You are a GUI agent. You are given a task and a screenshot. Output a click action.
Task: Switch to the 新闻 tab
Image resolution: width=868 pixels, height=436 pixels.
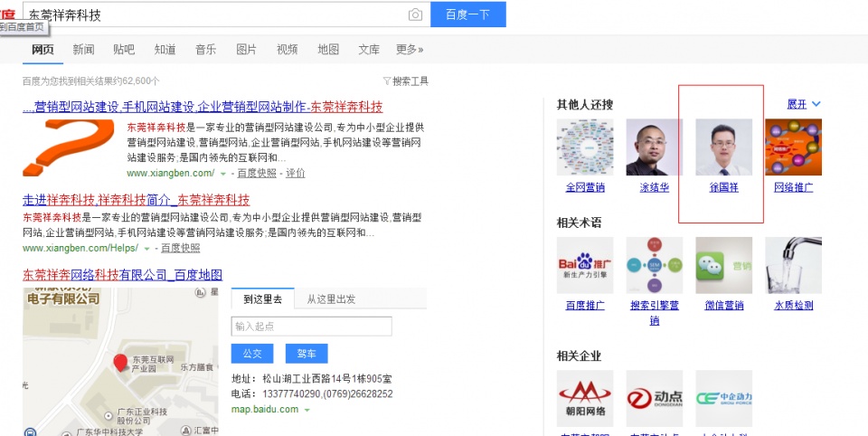coord(83,50)
